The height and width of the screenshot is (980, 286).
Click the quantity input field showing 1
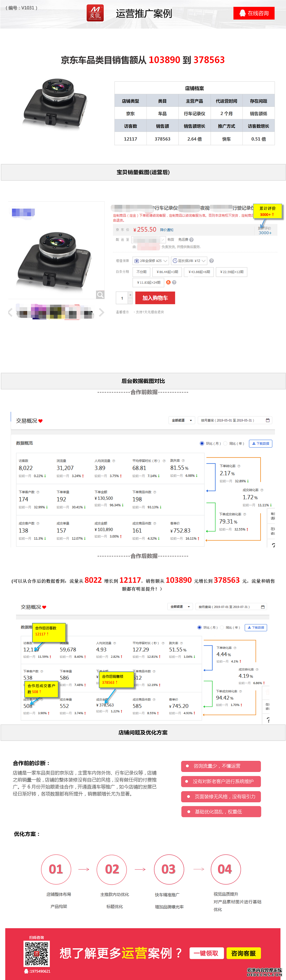122,298
